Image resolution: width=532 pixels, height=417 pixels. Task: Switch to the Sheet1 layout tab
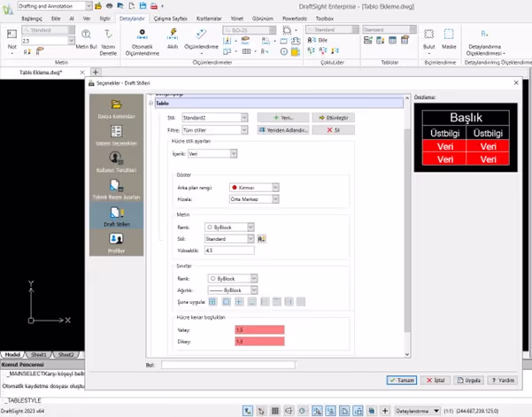click(x=39, y=354)
